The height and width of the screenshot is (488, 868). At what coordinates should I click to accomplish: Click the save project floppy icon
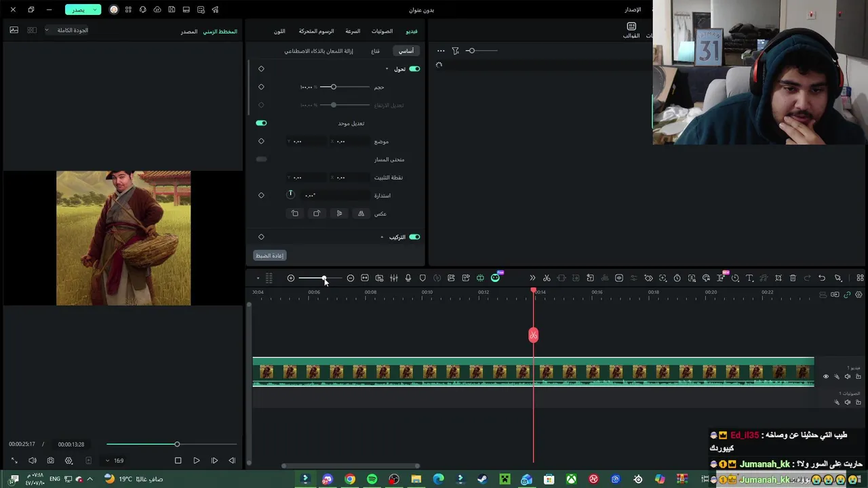point(172,9)
